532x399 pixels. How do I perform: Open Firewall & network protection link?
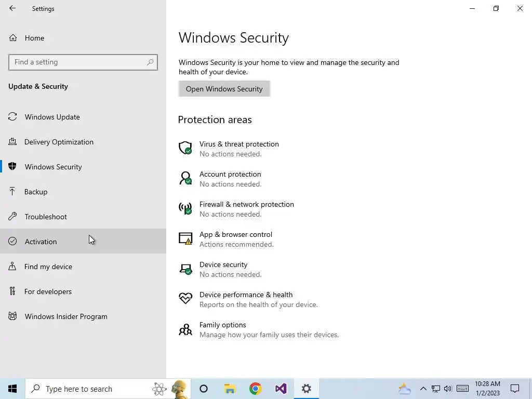[x=247, y=204]
